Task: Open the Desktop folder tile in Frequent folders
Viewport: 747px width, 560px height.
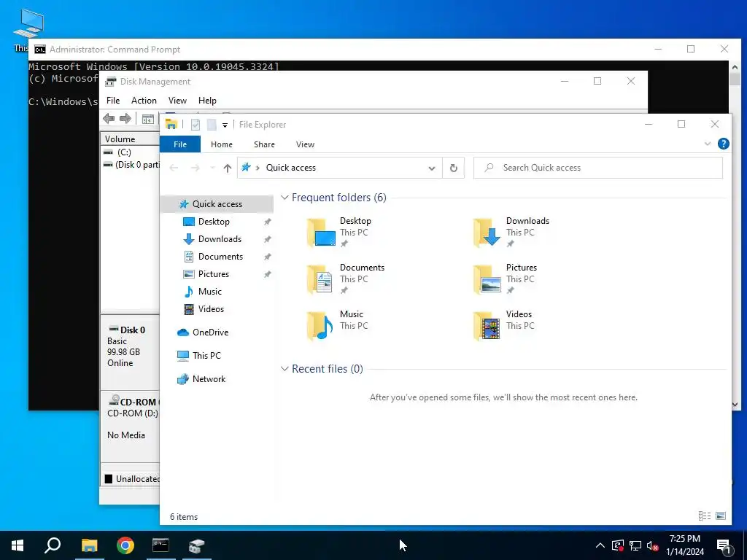Action: (339, 232)
